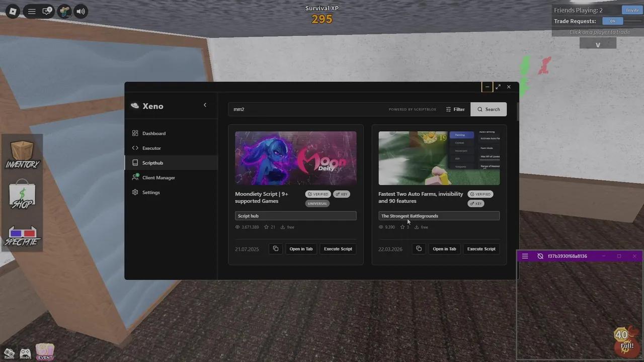Image resolution: width=644 pixels, height=362 pixels.
Task: Collapse the Xeno sidebar with chevron
Action: (205, 105)
